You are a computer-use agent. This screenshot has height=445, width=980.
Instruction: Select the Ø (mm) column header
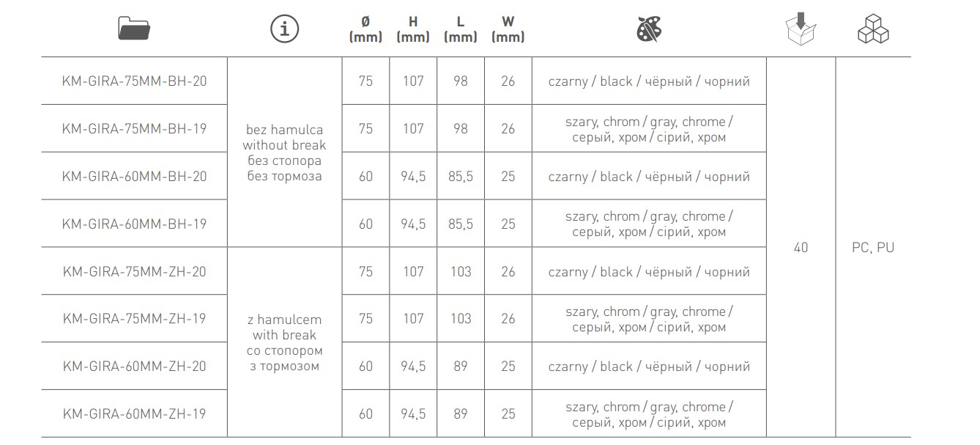[x=365, y=29]
